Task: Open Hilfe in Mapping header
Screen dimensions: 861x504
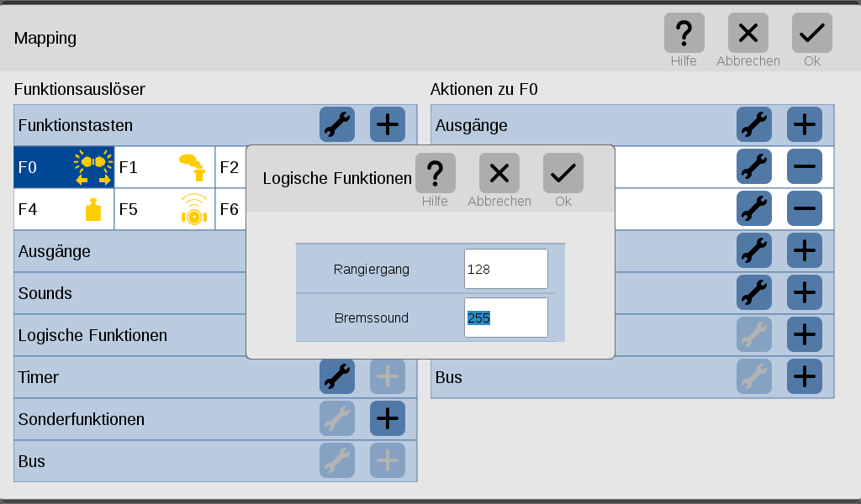Action: coord(684,33)
